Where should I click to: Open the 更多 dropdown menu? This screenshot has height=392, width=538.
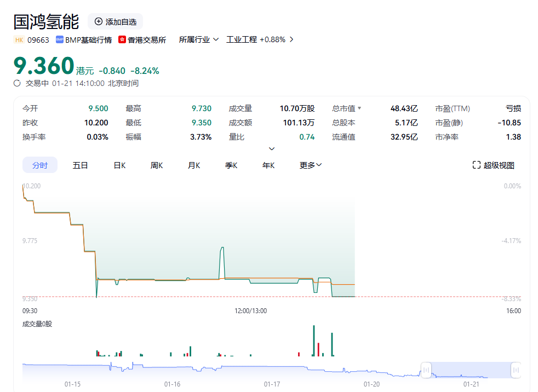point(311,165)
